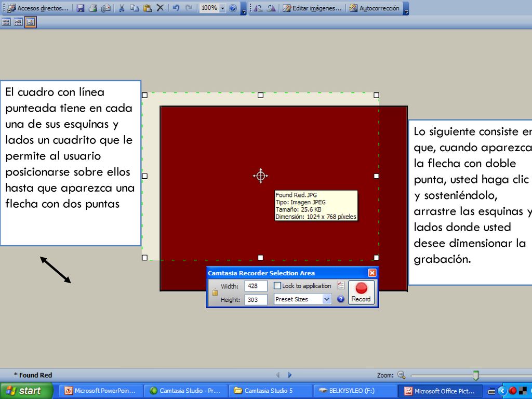Click the Camtasia Recorder Selection Area title bar
Viewport: 532px width, 399px height.
[x=287, y=273]
